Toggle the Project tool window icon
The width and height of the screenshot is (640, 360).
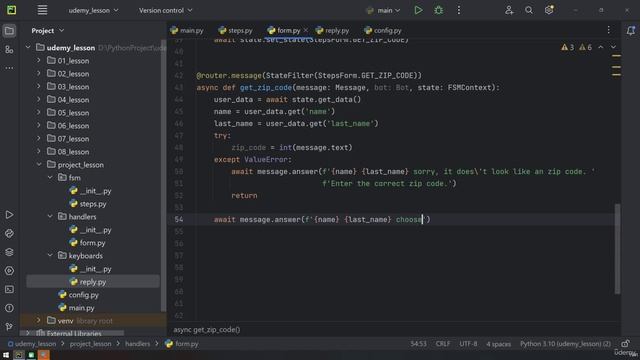[9, 31]
